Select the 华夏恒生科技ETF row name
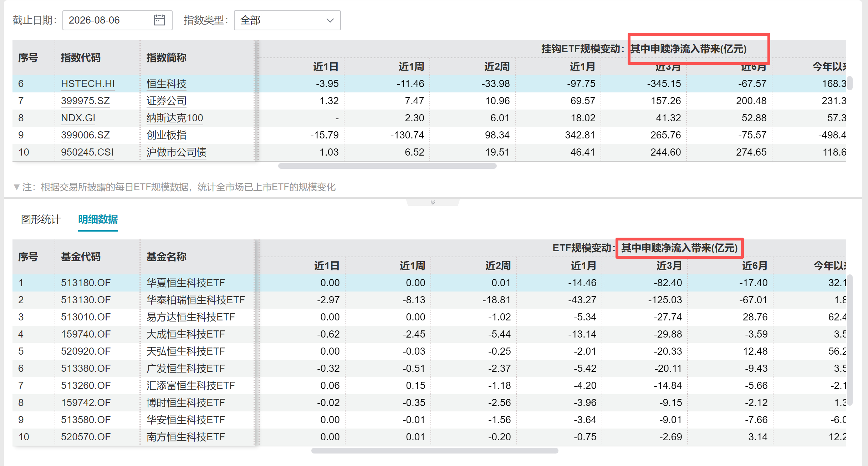 coord(186,283)
